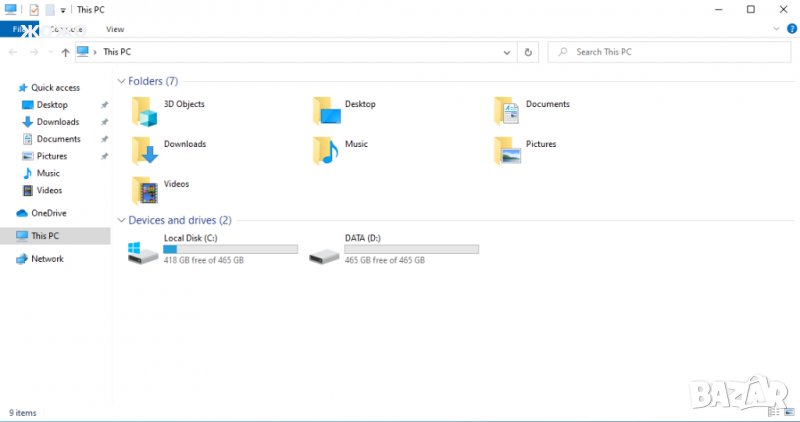The image size is (800, 422).
Task: Switch to details view in status bar
Action: click(773, 412)
